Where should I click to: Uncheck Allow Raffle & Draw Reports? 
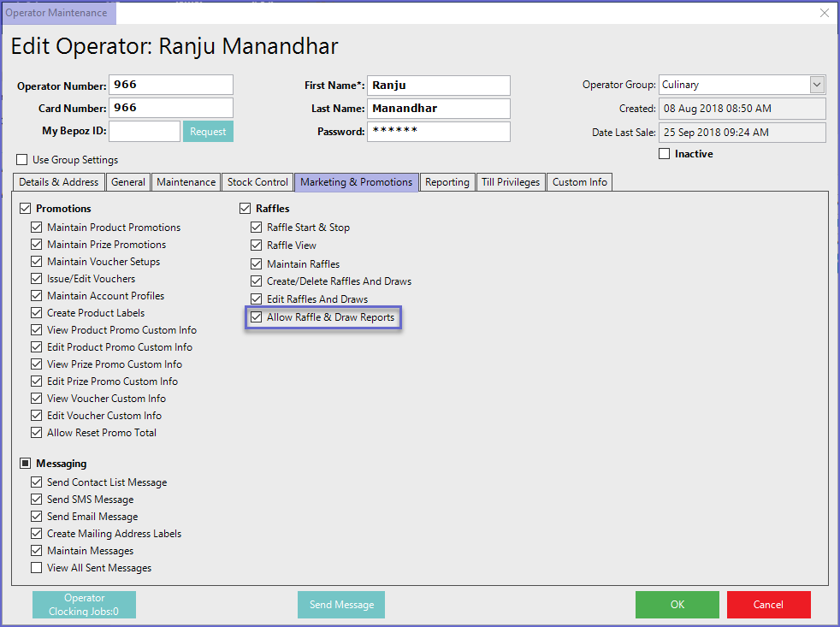[257, 317]
